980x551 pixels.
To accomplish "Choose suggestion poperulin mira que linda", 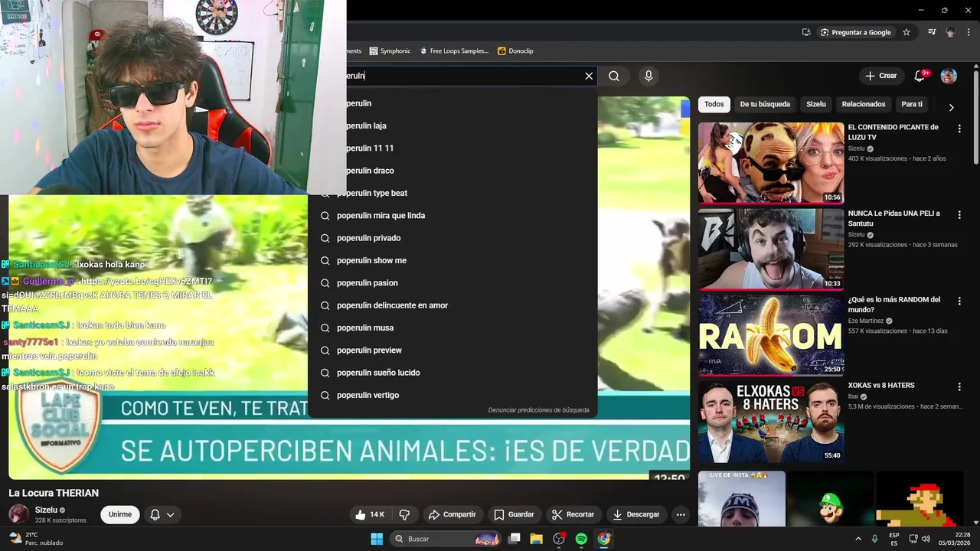I will tap(452, 216).
